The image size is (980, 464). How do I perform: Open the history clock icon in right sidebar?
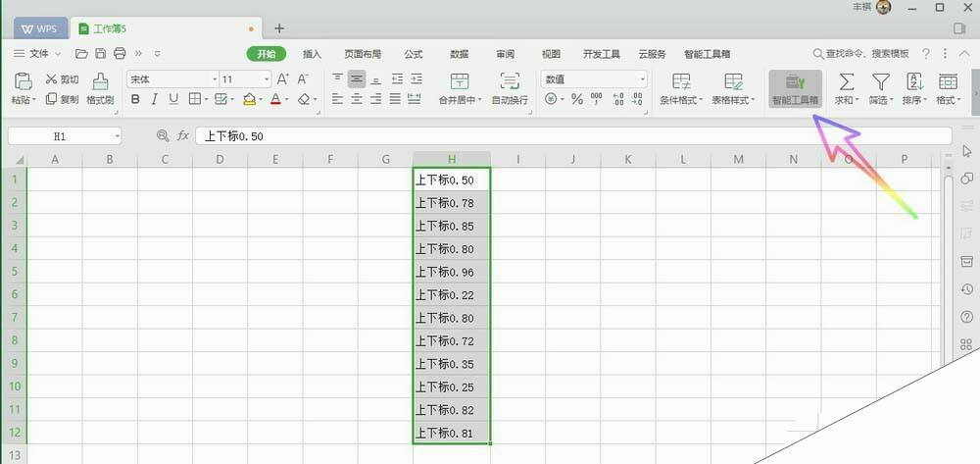(x=966, y=289)
